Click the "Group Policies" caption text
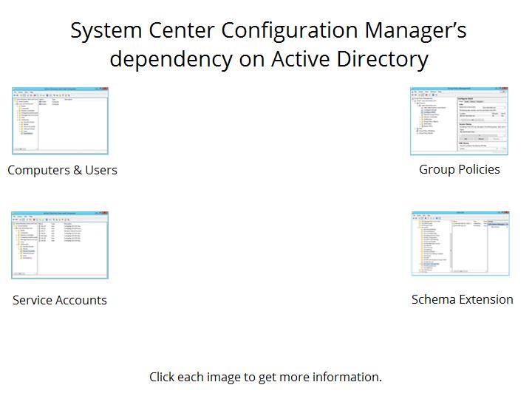 tap(459, 169)
